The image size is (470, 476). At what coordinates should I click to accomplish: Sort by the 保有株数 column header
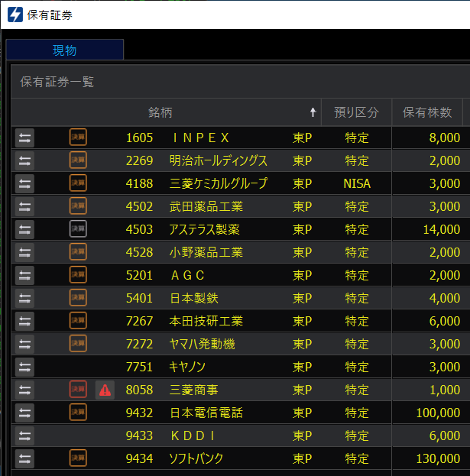tap(427, 112)
